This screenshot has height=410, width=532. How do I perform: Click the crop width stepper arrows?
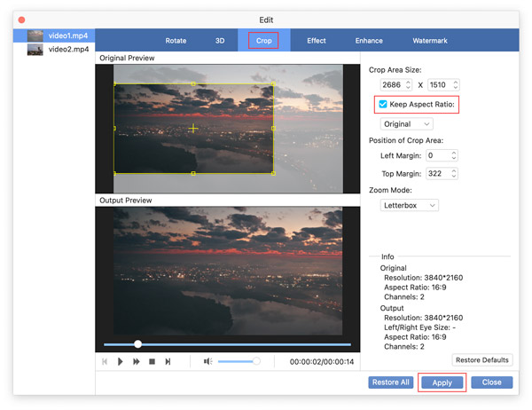click(x=408, y=85)
